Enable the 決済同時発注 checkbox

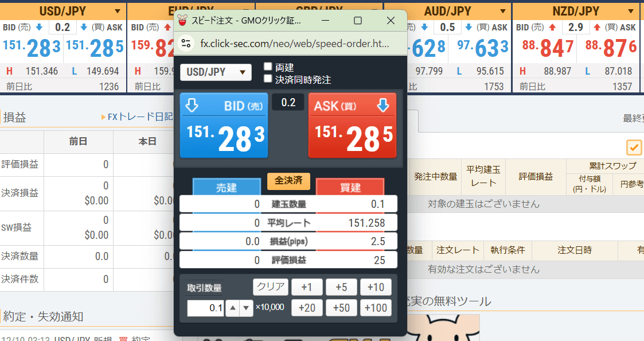[x=268, y=79]
